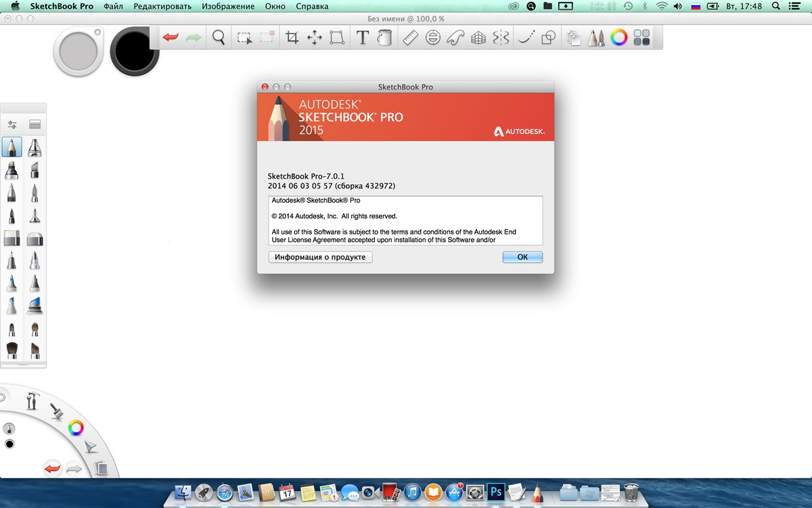
Task: Open the Изображение menu
Action: pyautogui.click(x=229, y=6)
